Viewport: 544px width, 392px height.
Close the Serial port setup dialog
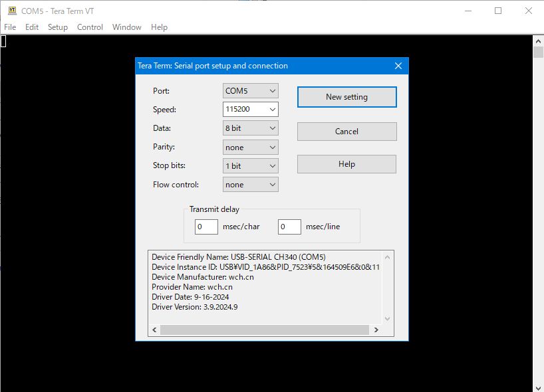pos(398,66)
